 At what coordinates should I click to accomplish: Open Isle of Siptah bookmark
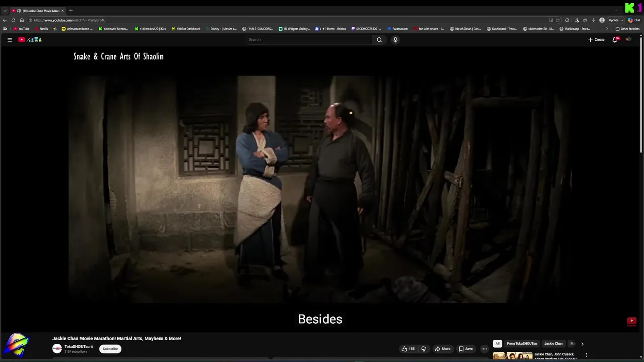[466, 29]
